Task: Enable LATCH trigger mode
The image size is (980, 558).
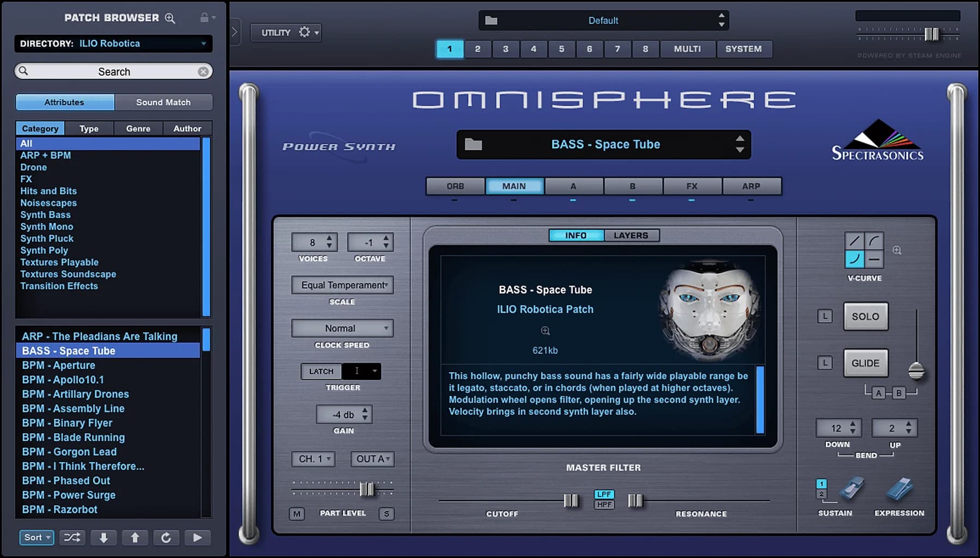Action: pyautogui.click(x=321, y=371)
